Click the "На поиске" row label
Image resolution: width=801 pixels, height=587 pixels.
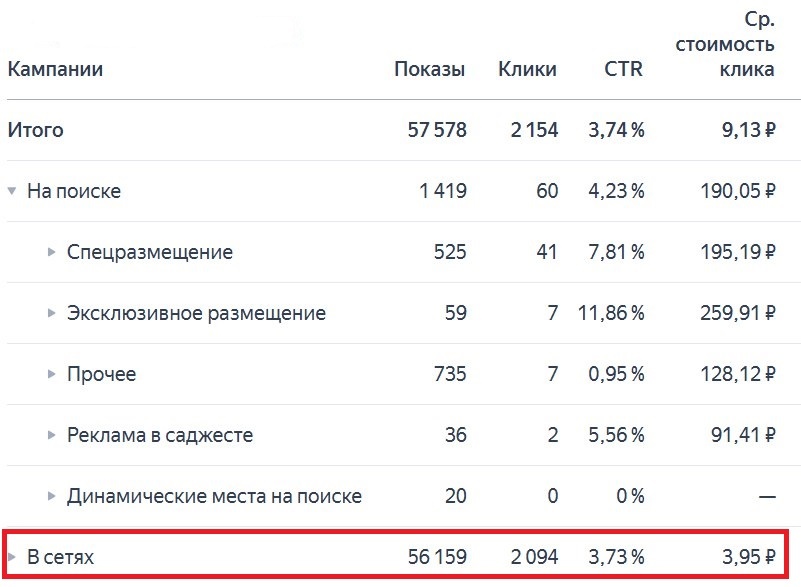tap(76, 192)
